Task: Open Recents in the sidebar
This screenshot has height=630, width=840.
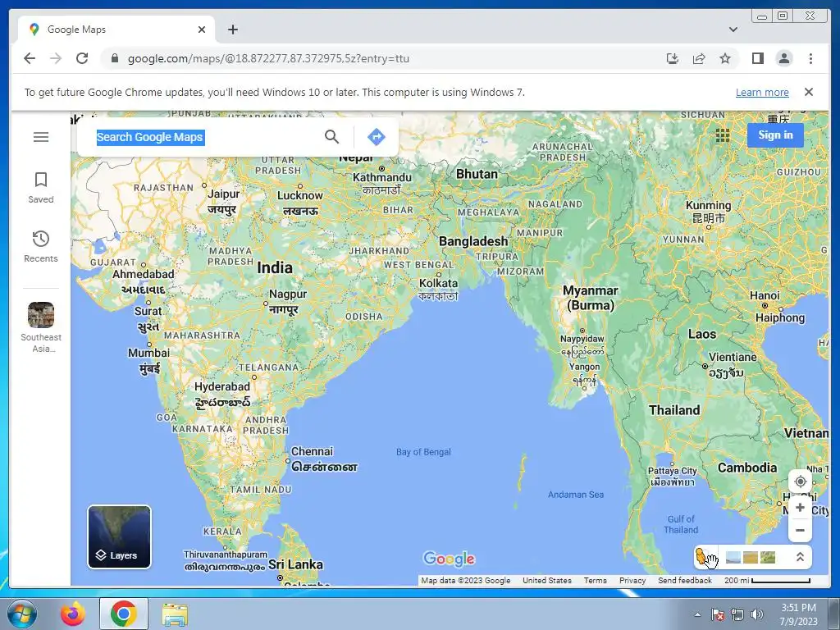Action: [41, 246]
